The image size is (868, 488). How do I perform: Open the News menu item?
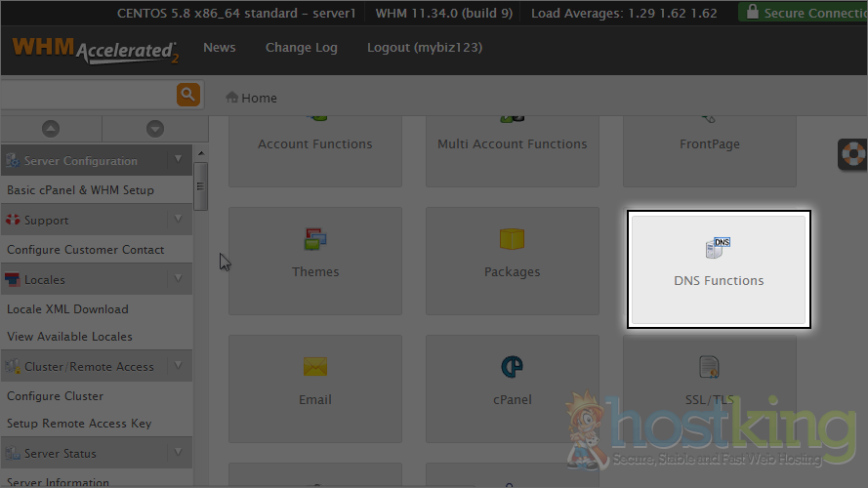(x=220, y=48)
